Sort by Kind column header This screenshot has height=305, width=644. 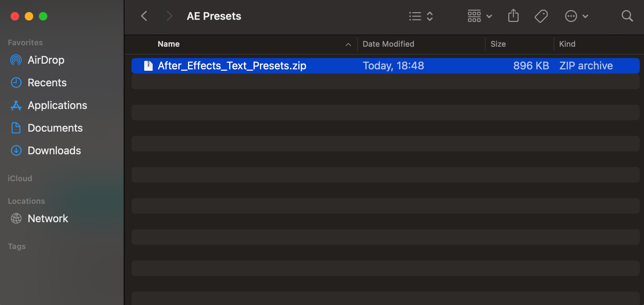[x=567, y=44]
